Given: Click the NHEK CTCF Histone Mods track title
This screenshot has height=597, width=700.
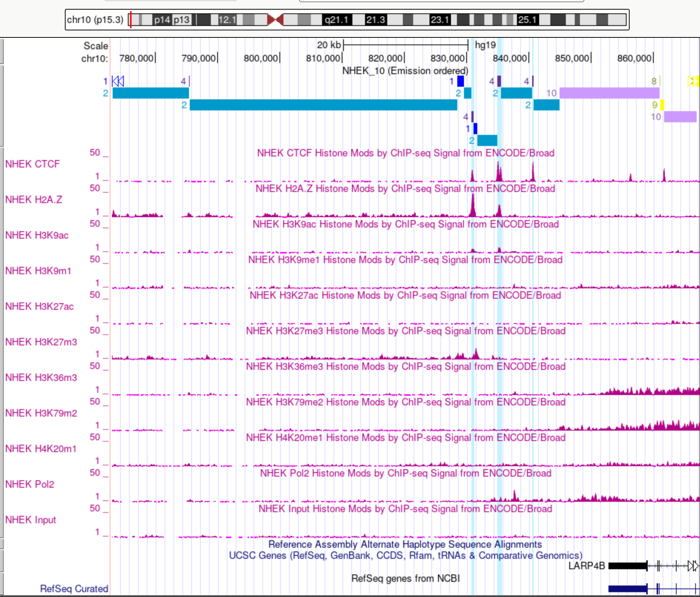Looking at the screenshot, I should [406, 153].
